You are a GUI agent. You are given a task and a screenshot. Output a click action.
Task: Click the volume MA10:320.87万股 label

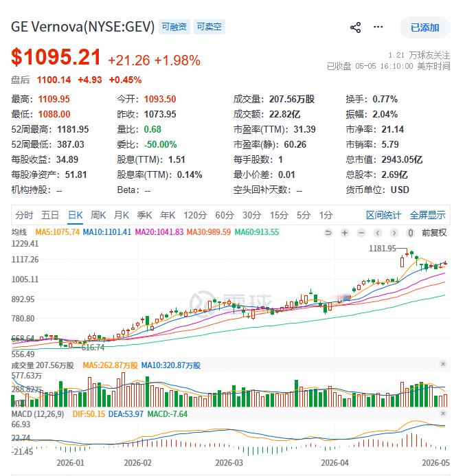(x=171, y=365)
